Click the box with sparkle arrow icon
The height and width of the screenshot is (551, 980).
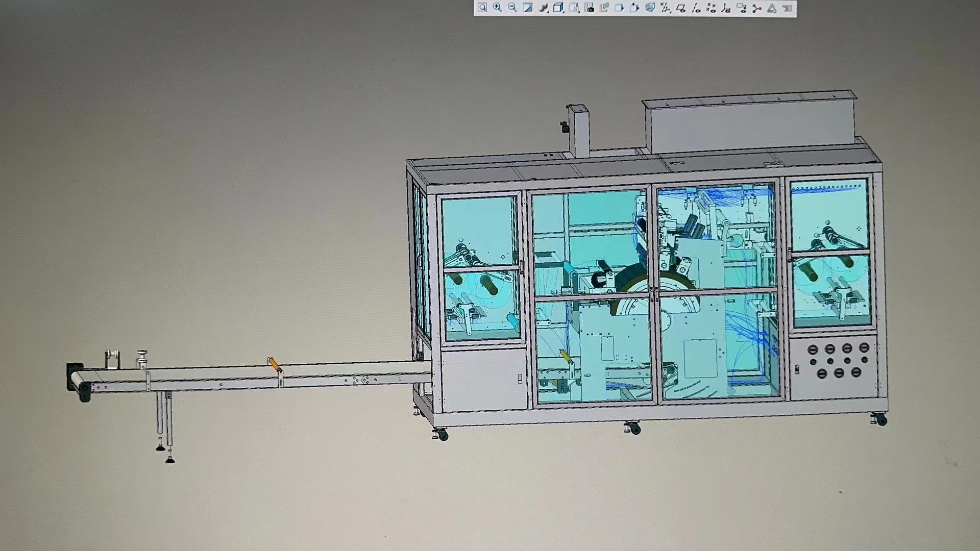pos(634,8)
